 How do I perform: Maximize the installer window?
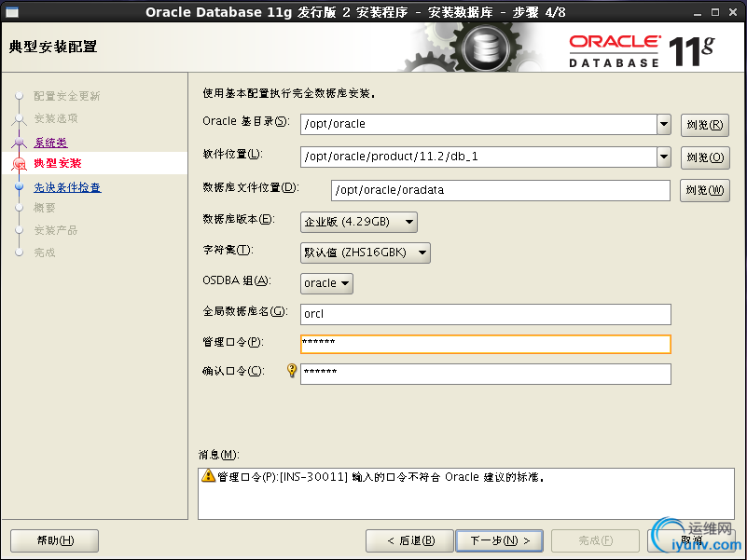[x=715, y=12]
